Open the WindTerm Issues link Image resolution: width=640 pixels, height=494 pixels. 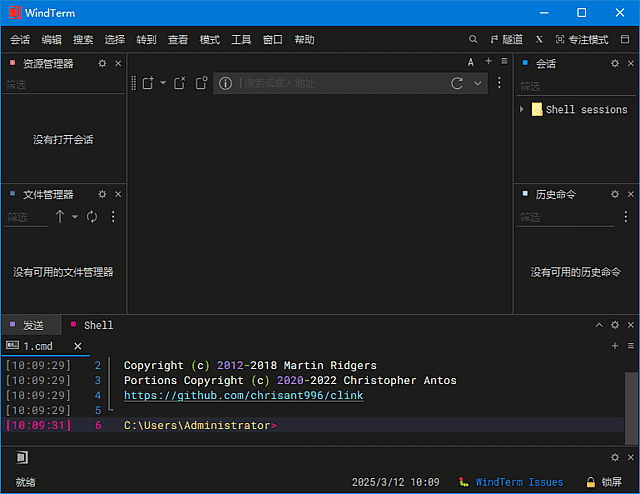pyautogui.click(x=519, y=482)
